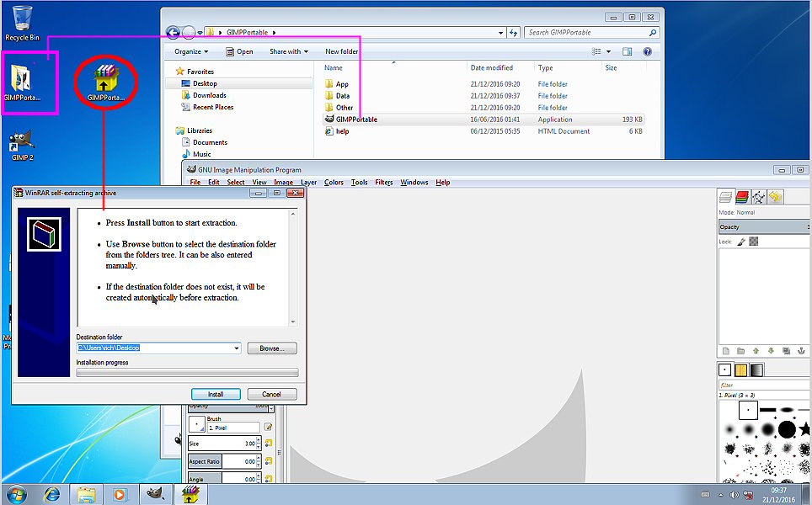Switch to the Channels tab in GIMP
The height and width of the screenshot is (505, 812).
click(742, 197)
